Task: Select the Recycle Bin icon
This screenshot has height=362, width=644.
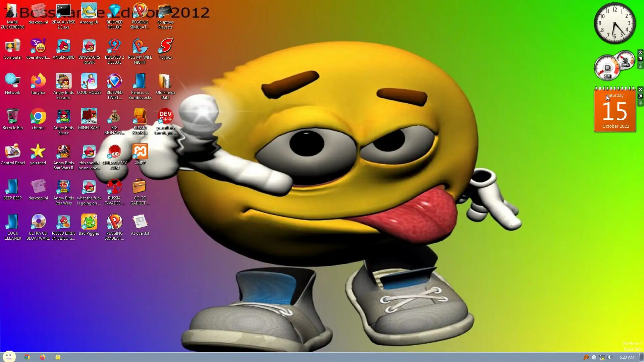Action: point(12,117)
